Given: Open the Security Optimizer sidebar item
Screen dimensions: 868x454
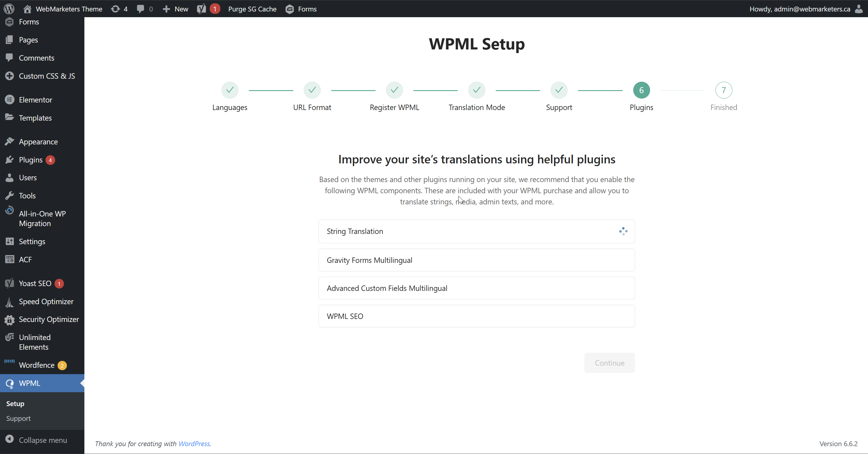Looking at the screenshot, I should [49, 319].
